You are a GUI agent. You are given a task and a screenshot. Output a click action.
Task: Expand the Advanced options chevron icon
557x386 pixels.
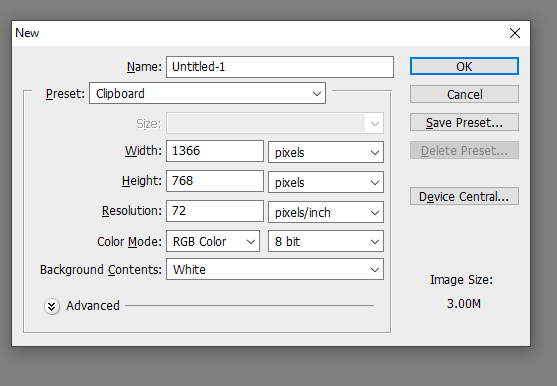point(52,306)
